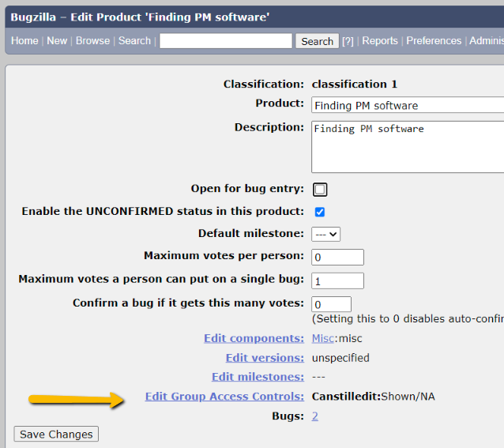
Task: Open the Edit components link
Action: [254, 338]
